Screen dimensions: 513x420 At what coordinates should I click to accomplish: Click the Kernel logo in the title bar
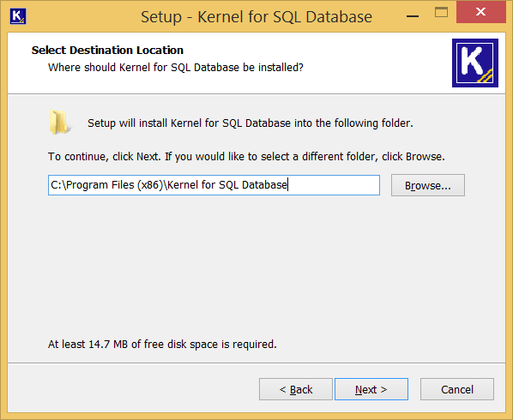pos(18,16)
